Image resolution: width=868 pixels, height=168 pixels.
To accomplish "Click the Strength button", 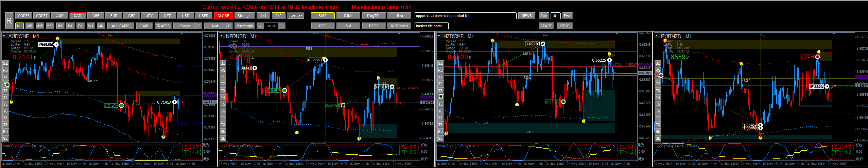I will (244, 16).
